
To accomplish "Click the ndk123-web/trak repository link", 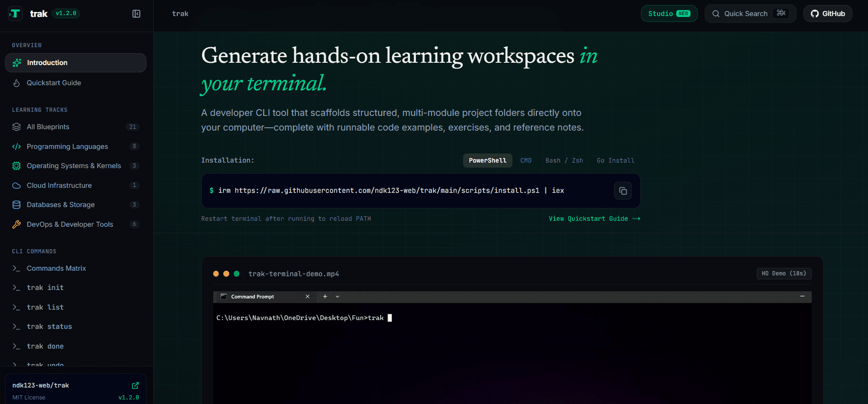I will click(41, 386).
